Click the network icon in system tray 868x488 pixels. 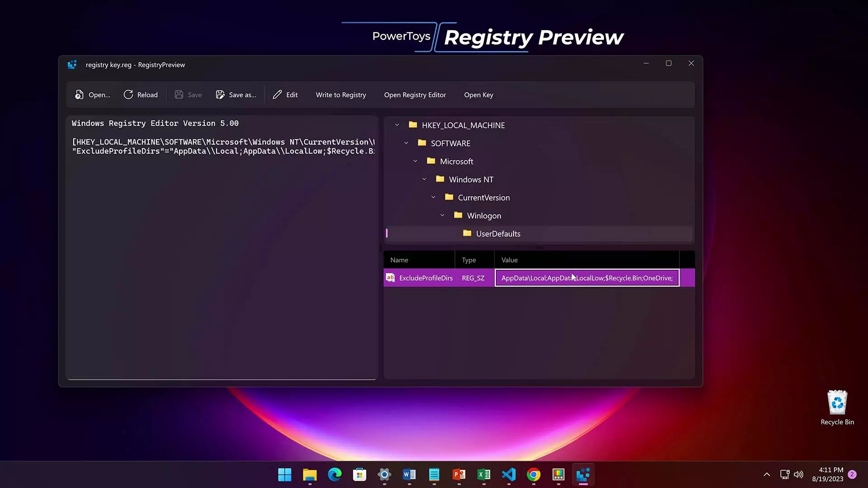(785, 474)
